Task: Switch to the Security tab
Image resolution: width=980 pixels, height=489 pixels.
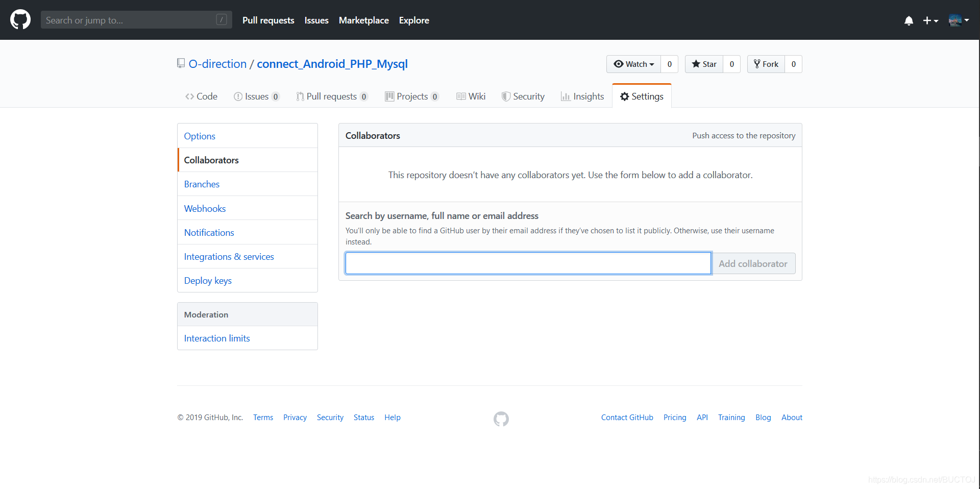Action: pyautogui.click(x=523, y=96)
